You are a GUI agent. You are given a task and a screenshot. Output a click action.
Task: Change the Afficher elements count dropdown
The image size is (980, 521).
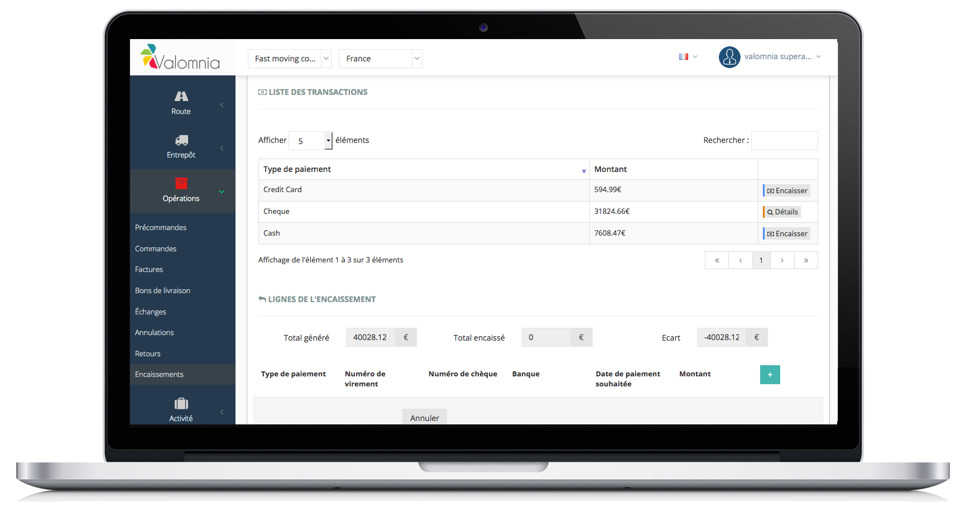[x=310, y=141]
